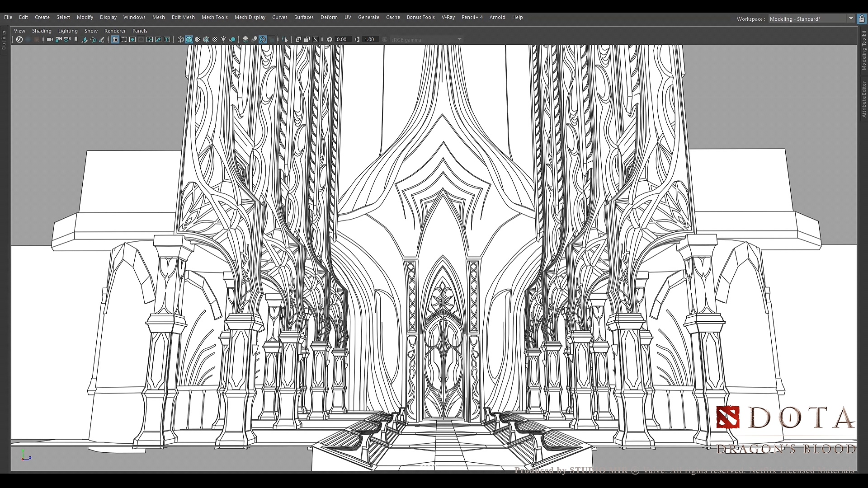Click the Lock Camera icon
This screenshot has height=488, width=868.
point(59,39)
